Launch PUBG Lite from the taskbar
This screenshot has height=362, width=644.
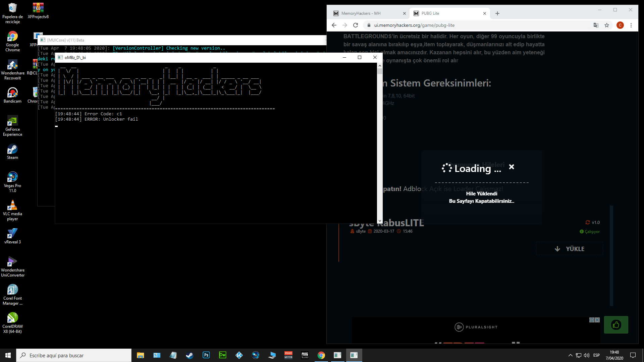305,355
